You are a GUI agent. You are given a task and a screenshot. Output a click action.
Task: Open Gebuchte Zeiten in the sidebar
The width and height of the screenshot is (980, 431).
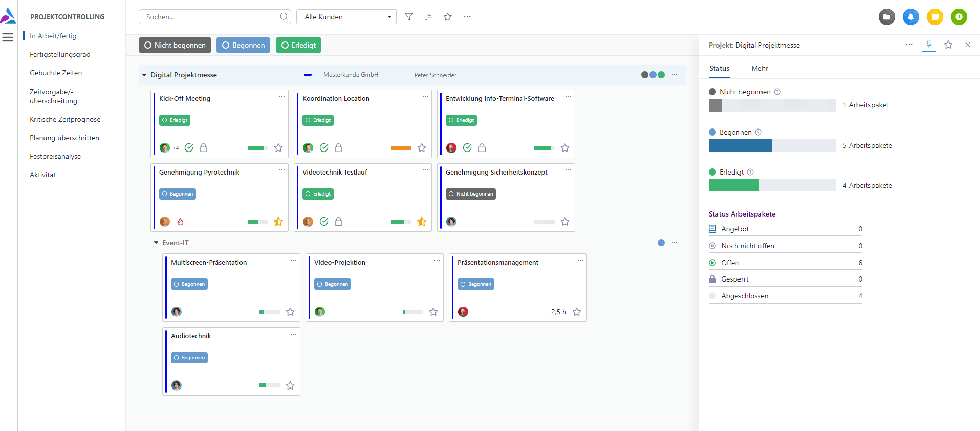coord(56,73)
